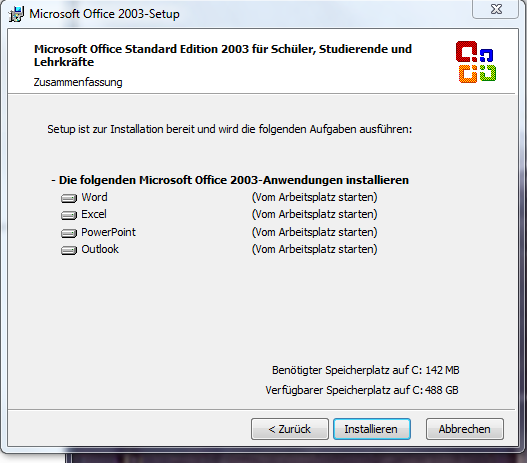Select the Word application entry
The width and height of the screenshot is (527, 463).
pyautogui.click(x=94, y=197)
